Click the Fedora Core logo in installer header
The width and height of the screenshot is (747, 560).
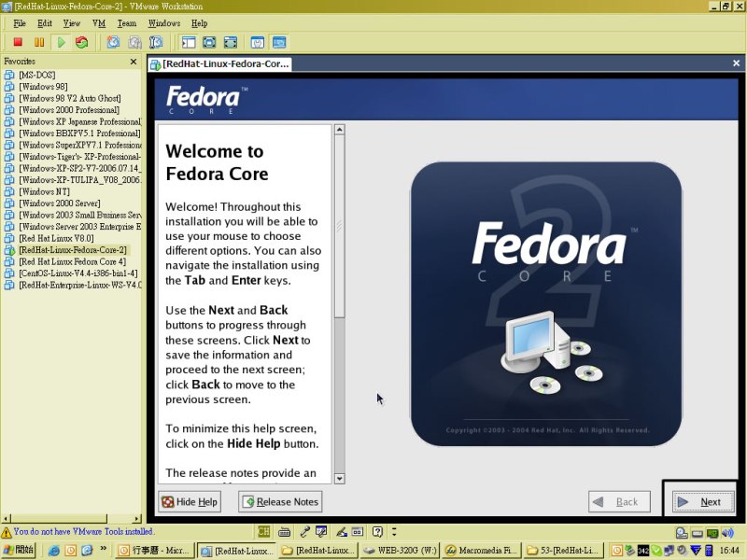[x=206, y=100]
